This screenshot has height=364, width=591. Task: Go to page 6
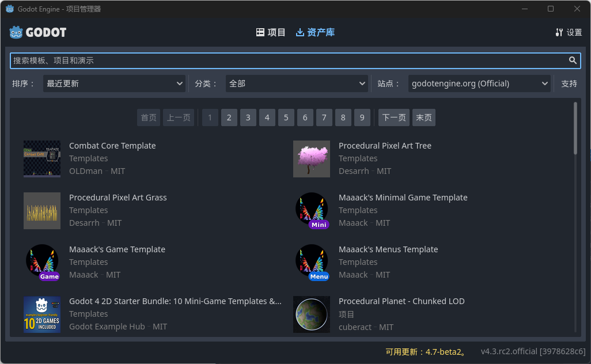point(305,117)
